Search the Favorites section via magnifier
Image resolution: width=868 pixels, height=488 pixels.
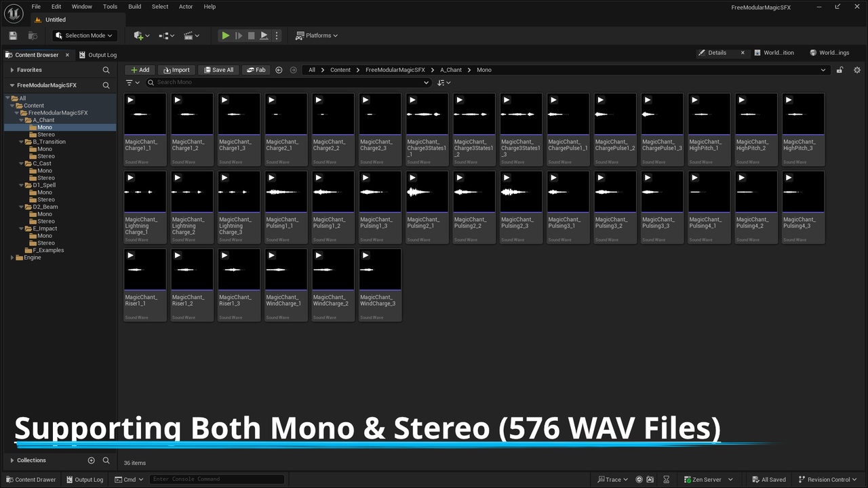coord(106,70)
